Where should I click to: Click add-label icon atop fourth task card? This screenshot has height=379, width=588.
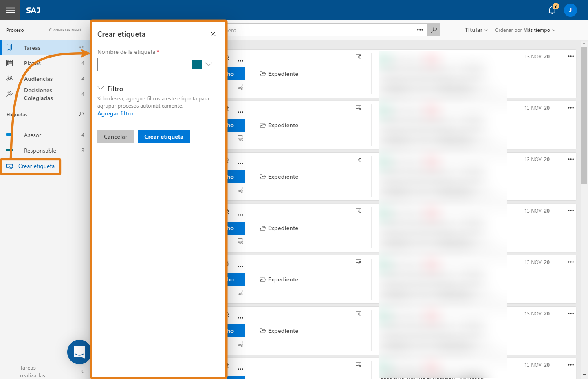click(x=359, y=211)
